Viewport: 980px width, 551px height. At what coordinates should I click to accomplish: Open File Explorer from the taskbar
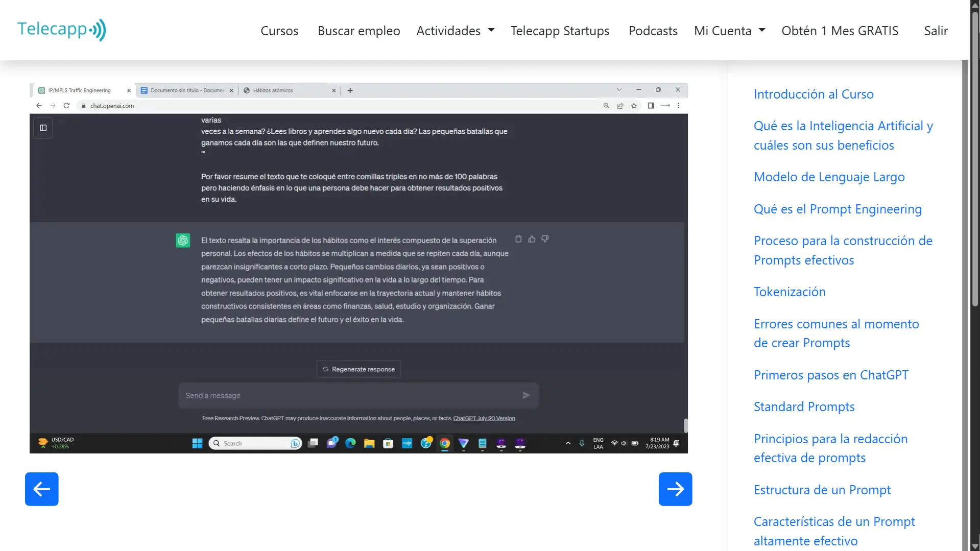point(369,443)
